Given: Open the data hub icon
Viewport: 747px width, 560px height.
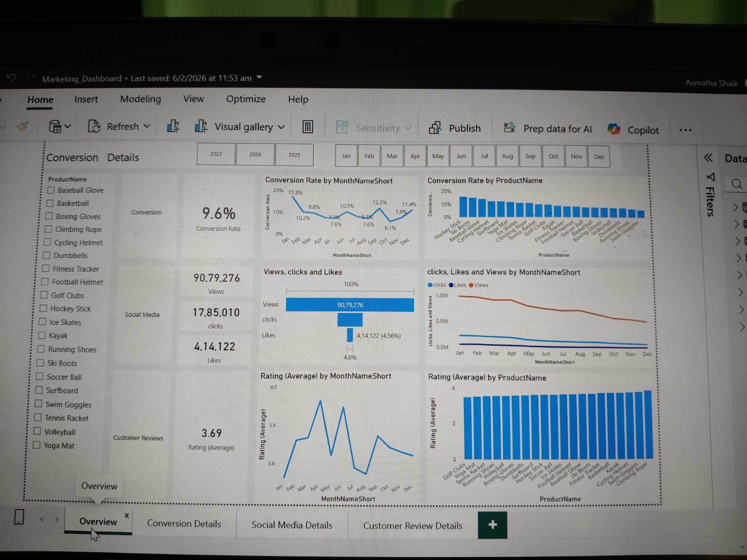Looking at the screenshot, I should click(55, 127).
